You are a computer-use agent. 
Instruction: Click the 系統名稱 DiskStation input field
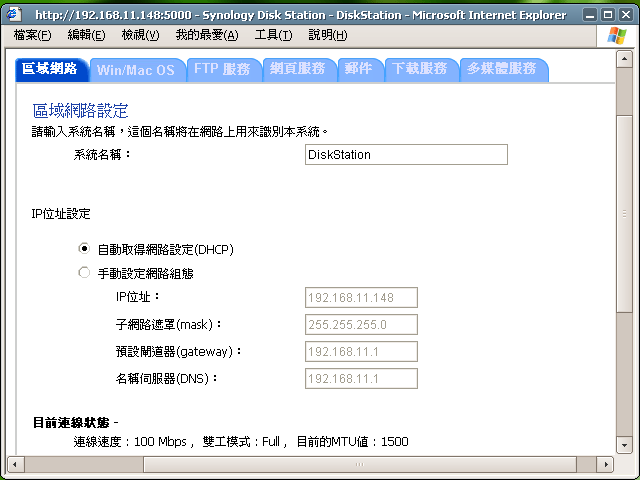coord(406,154)
